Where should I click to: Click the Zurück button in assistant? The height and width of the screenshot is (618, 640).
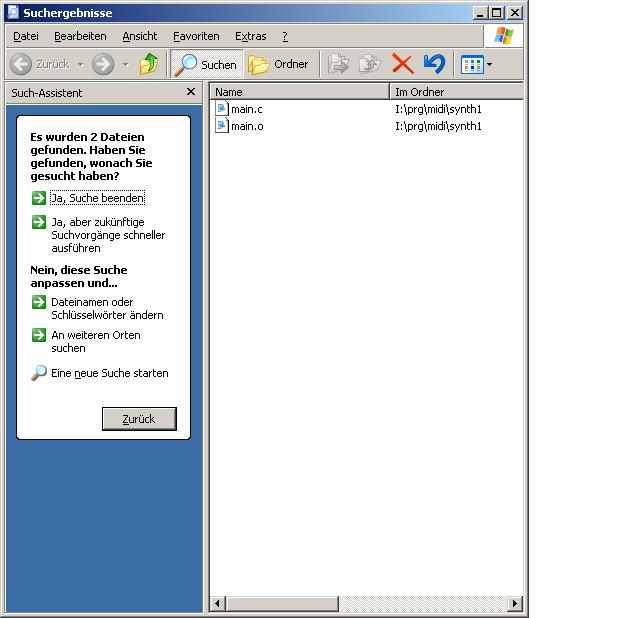[x=139, y=419]
